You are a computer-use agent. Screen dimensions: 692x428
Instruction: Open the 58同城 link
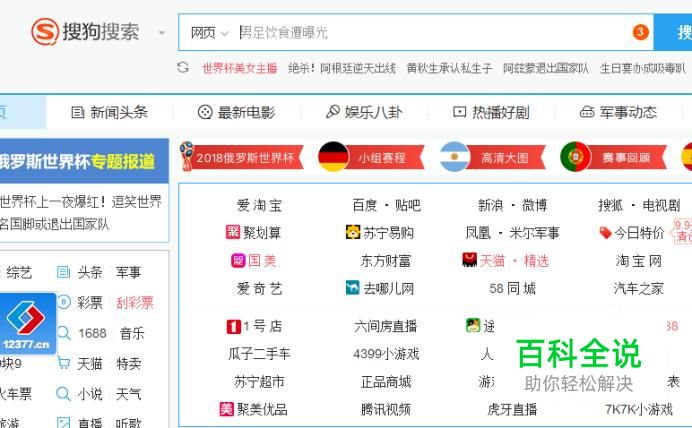512,289
